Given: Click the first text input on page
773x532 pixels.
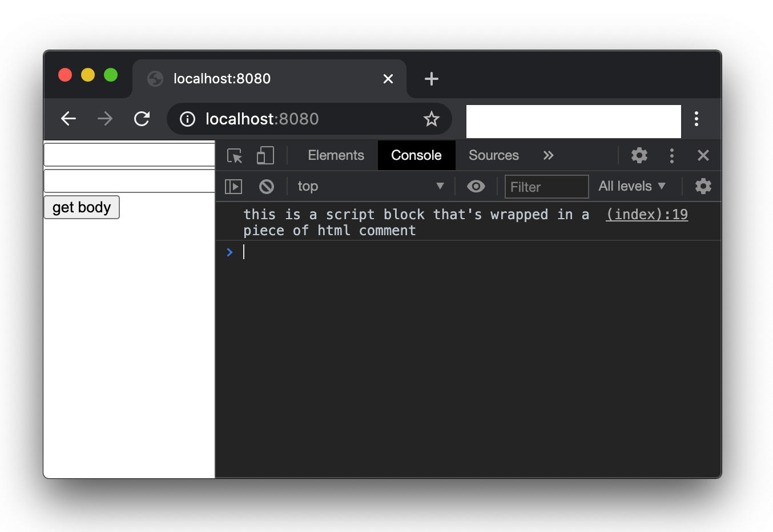Looking at the screenshot, I should pos(130,155).
